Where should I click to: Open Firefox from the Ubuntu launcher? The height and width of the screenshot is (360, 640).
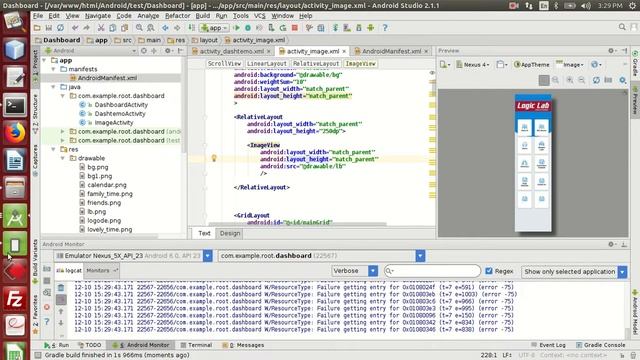coord(15,133)
